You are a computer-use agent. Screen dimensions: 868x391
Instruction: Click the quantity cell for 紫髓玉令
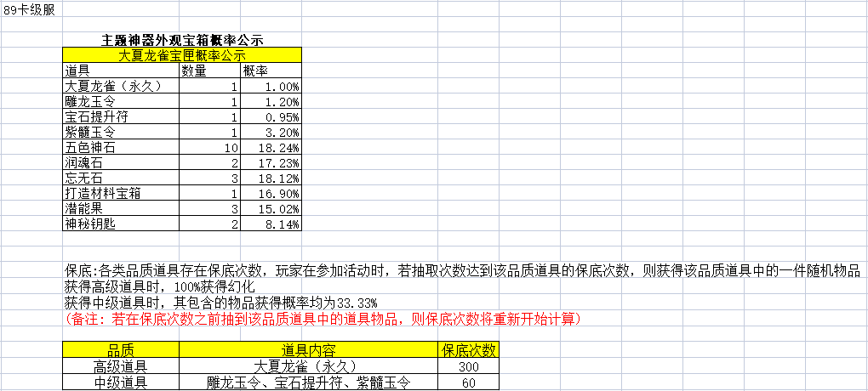(x=210, y=133)
